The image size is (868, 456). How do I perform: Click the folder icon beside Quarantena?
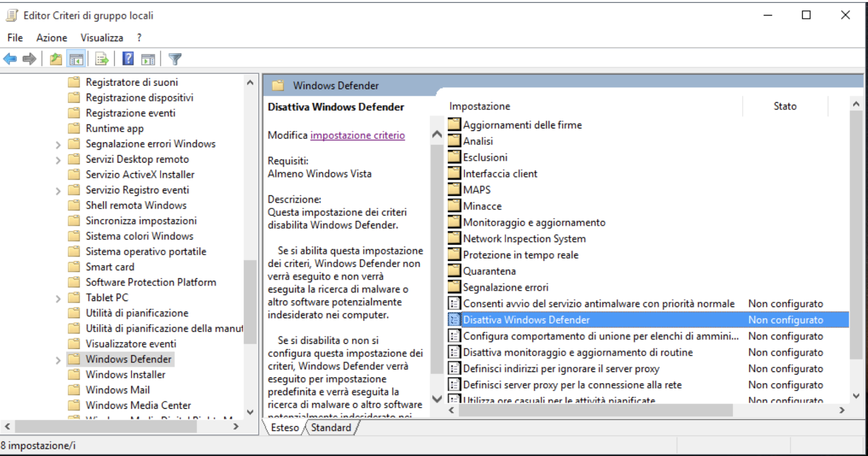click(x=455, y=270)
